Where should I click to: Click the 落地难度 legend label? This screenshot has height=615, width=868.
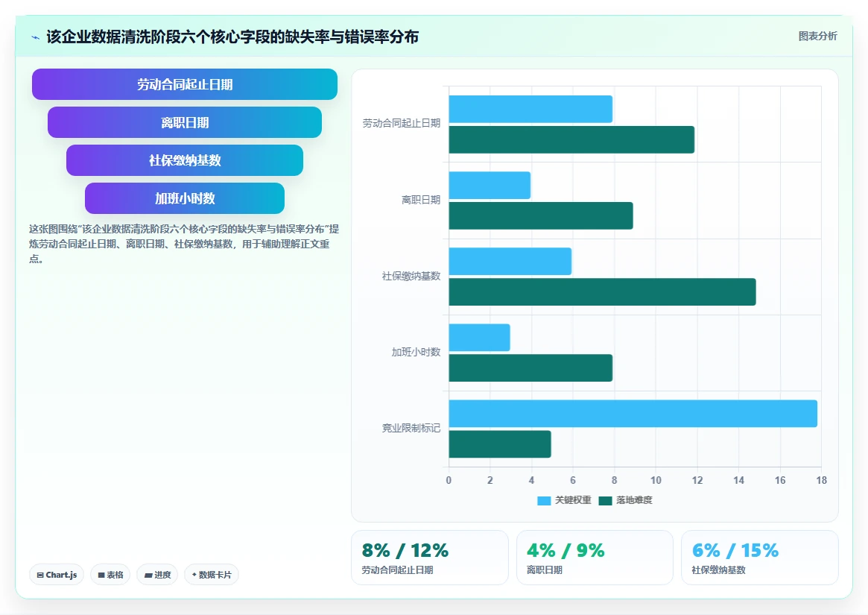[x=634, y=500]
